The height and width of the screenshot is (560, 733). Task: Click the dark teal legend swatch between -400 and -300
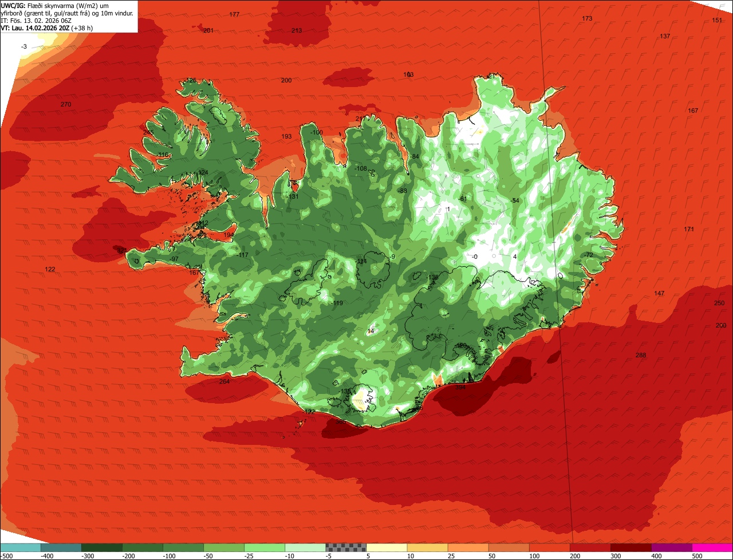click(x=61, y=547)
